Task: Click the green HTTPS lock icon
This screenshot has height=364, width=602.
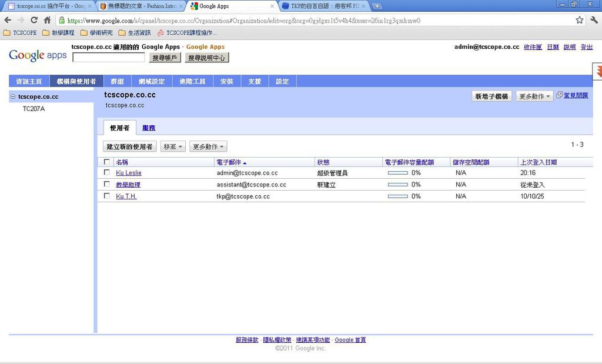Action: (x=61, y=21)
